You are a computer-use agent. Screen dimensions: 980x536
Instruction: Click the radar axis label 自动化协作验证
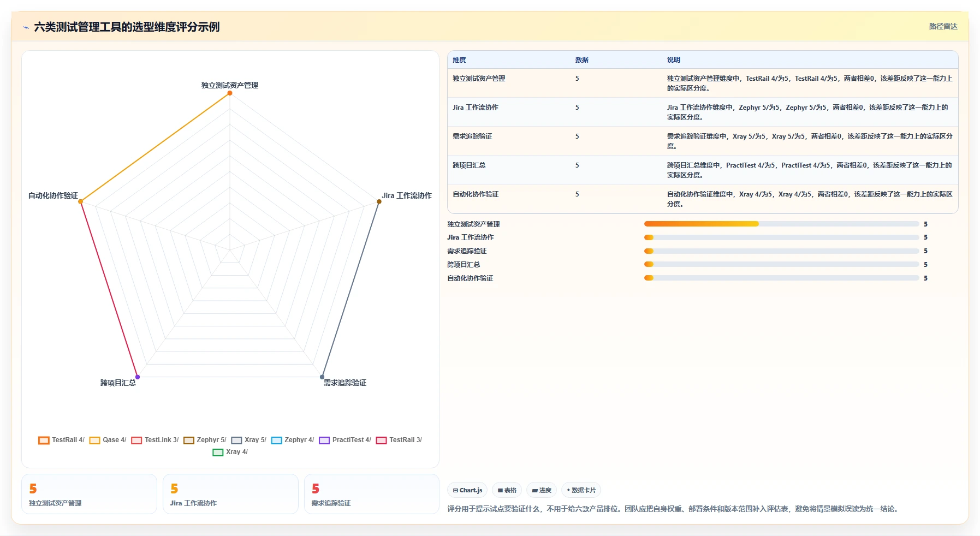pos(53,195)
